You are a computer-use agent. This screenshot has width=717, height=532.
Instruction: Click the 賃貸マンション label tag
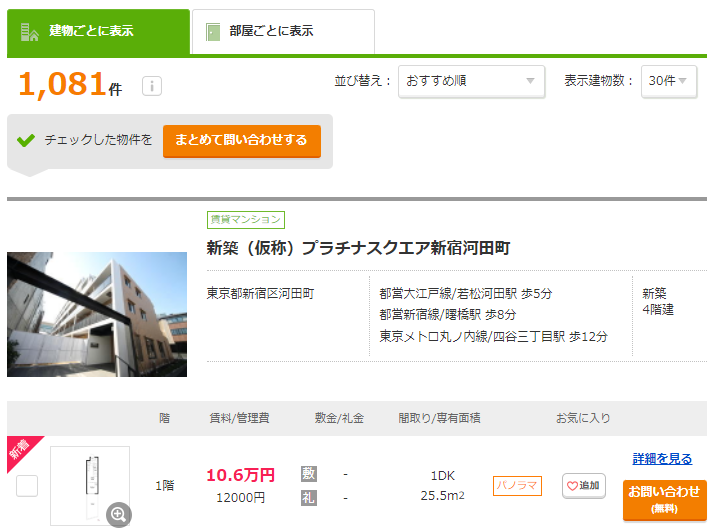[x=246, y=220]
